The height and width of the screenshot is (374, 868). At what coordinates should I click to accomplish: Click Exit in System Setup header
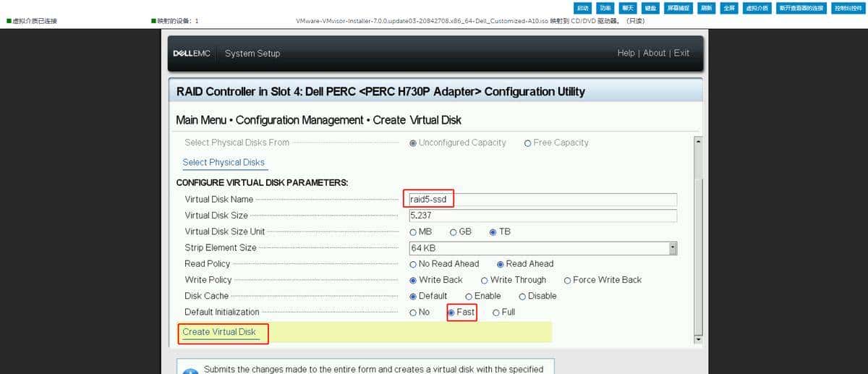click(681, 53)
